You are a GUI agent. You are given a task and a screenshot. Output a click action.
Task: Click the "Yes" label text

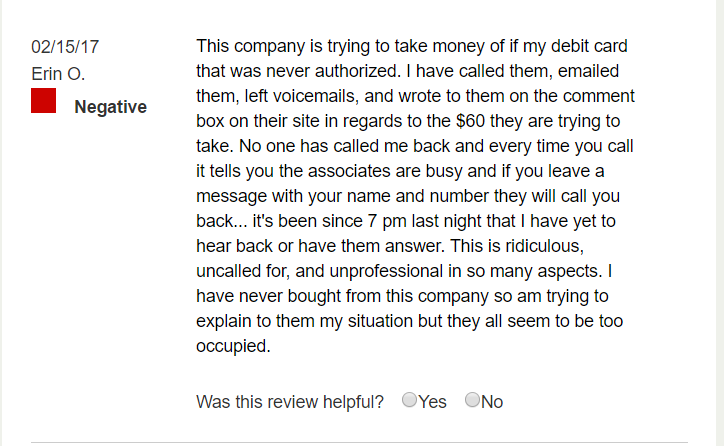point(433,402)
